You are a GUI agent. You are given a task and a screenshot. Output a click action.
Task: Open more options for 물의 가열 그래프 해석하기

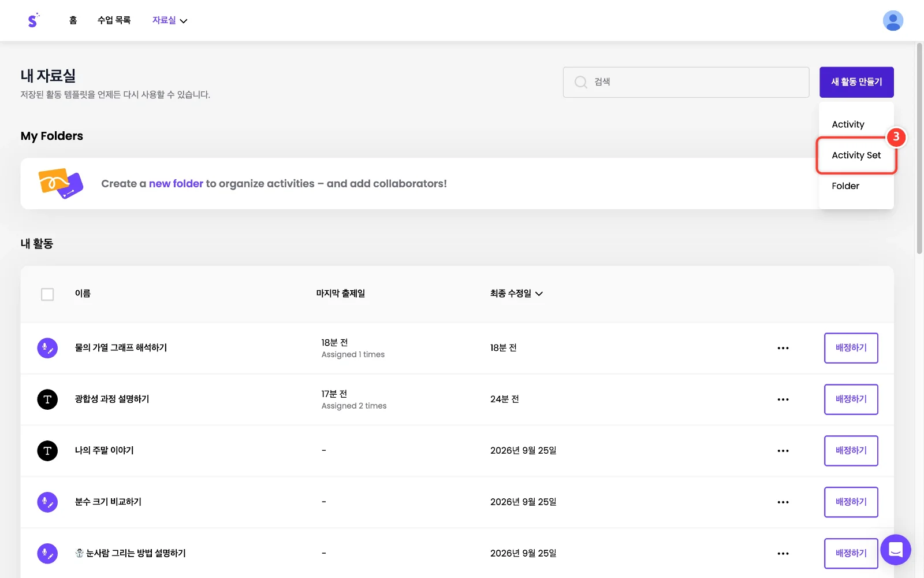[x=783, y=348]
